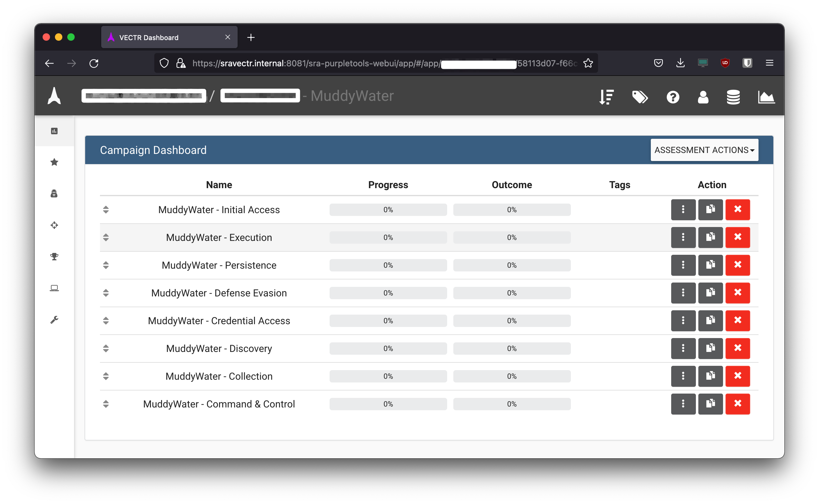819x504 pixels.
Task: Open the user profile icon
Action: pos(703,97)
